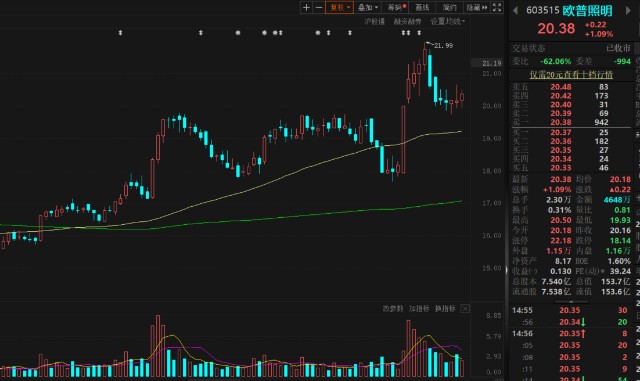The height and width of the screenshot is (381, 640).
Task: Zoom out the chart with minus icon
Action: click(x=319, y=7)
